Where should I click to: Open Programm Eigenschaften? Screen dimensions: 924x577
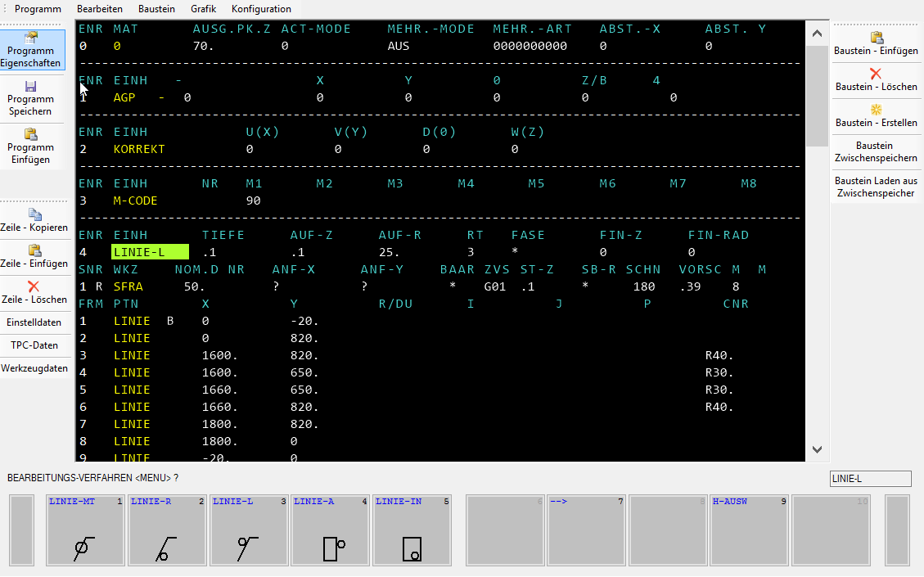click(32, 50)
